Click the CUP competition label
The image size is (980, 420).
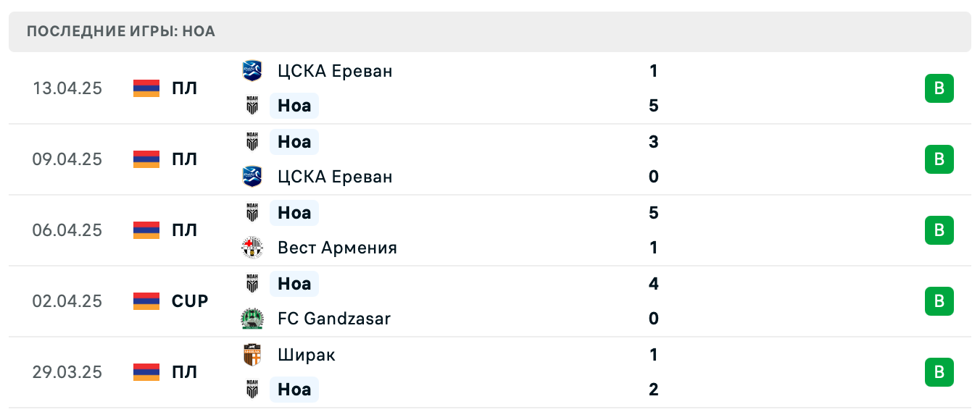tap(190, 301)
